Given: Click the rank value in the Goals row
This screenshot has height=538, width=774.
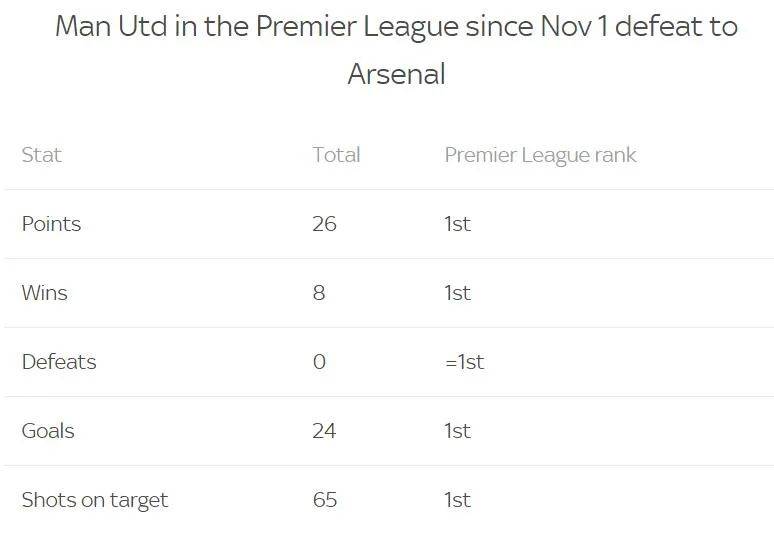Looking at the screenshot, I should click(x=457, y=431).
